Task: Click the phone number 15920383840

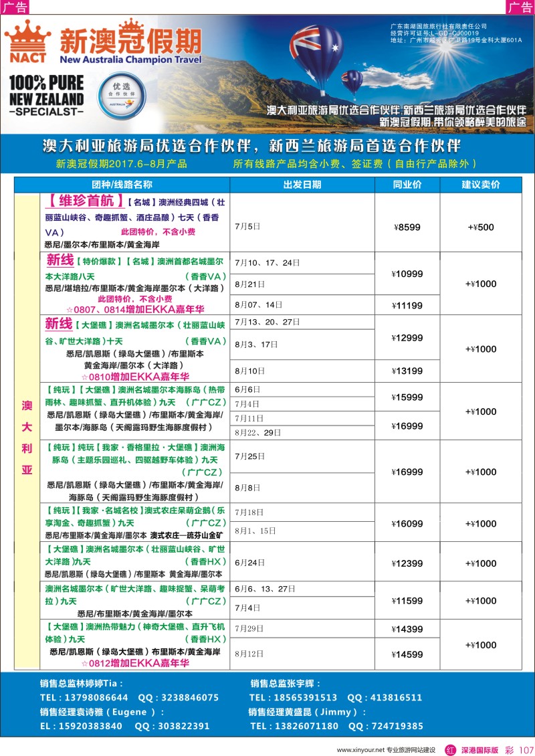Action: pyautogui.click(x=90, y=726)
